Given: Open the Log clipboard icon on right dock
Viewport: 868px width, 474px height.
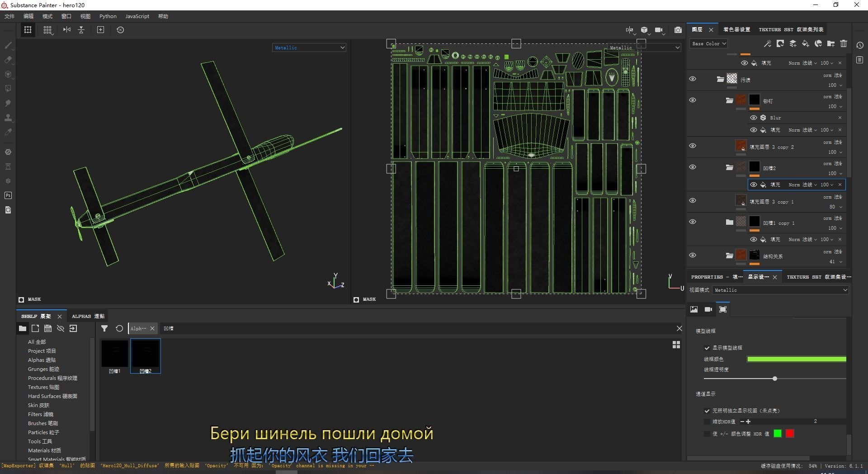Looking at the screenshot, I should pos(860,60).
